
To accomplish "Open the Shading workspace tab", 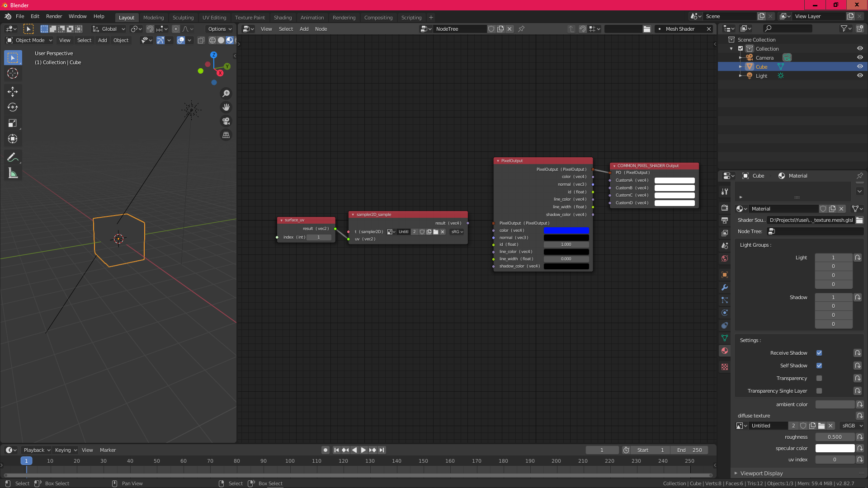I will [x=283, y=18].
